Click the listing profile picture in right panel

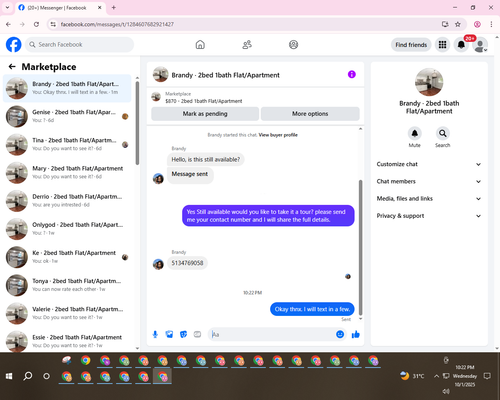coord(429,82)
